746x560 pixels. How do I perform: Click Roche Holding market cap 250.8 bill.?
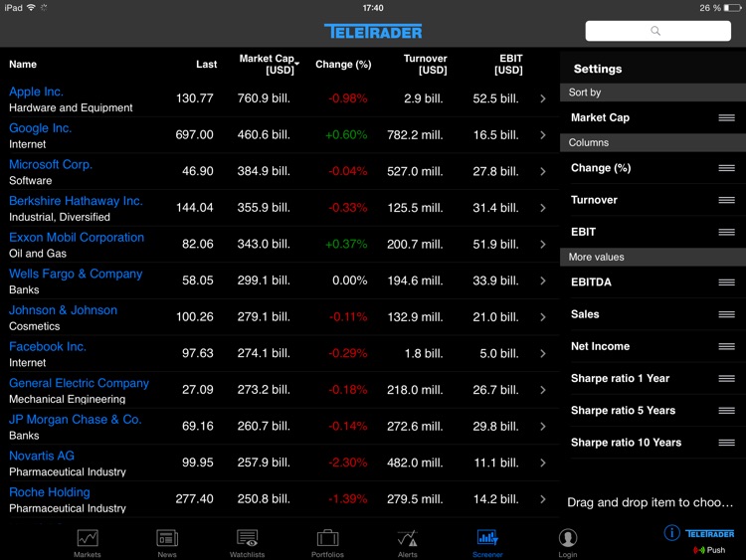[264, 499]
